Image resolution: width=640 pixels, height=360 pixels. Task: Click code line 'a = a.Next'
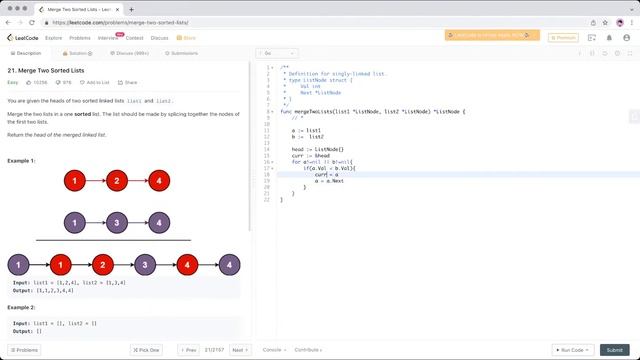coord(329,181)
